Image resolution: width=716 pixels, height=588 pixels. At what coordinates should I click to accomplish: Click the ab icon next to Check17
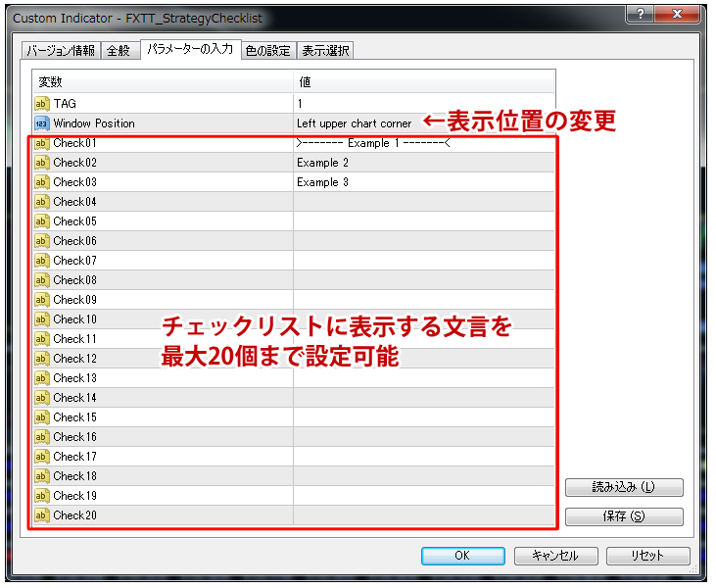click(x=42, y=457)
